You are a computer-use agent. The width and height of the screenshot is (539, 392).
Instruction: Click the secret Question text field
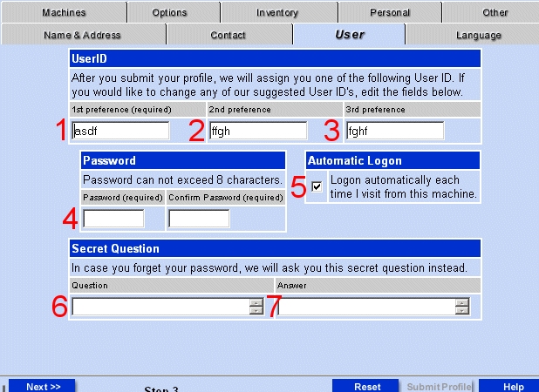(x=160, y=306)
